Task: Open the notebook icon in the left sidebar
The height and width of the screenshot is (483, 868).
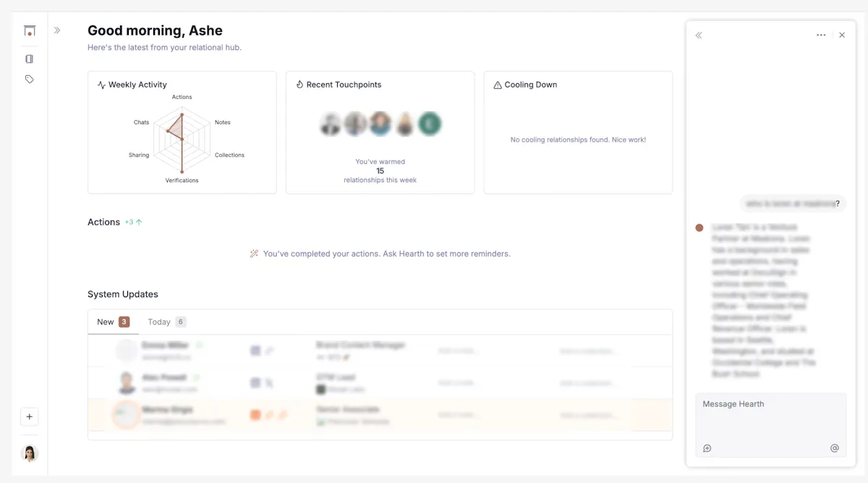Action: point(29,59)
